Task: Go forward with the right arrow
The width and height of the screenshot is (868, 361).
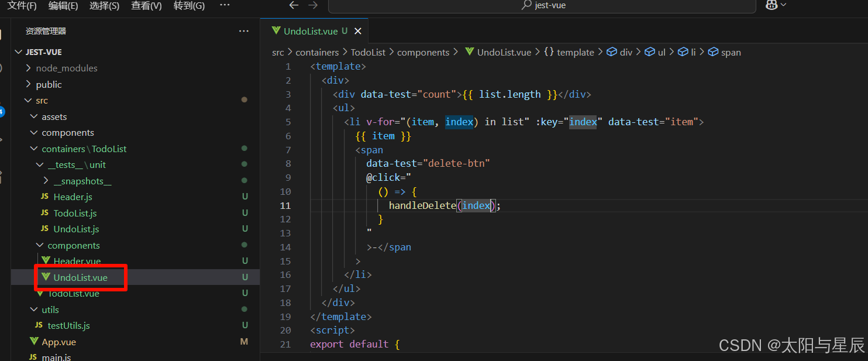Action: (x=313, y=5)
